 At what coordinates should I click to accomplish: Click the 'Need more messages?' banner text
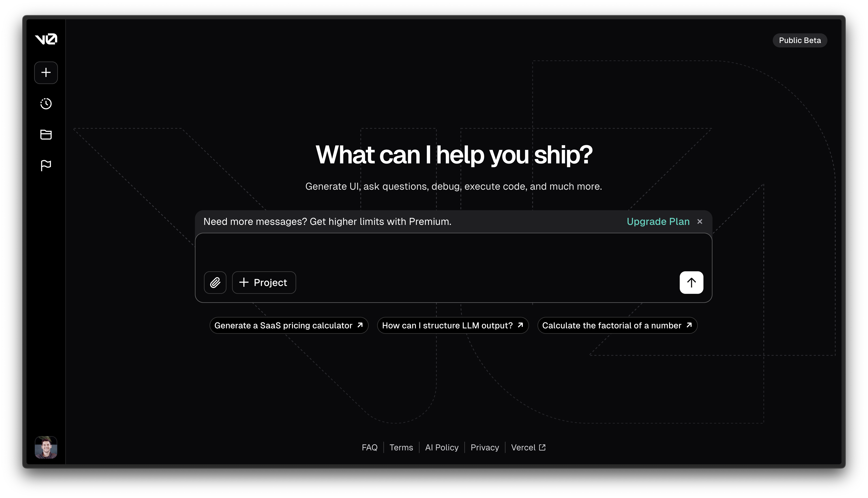327,222
